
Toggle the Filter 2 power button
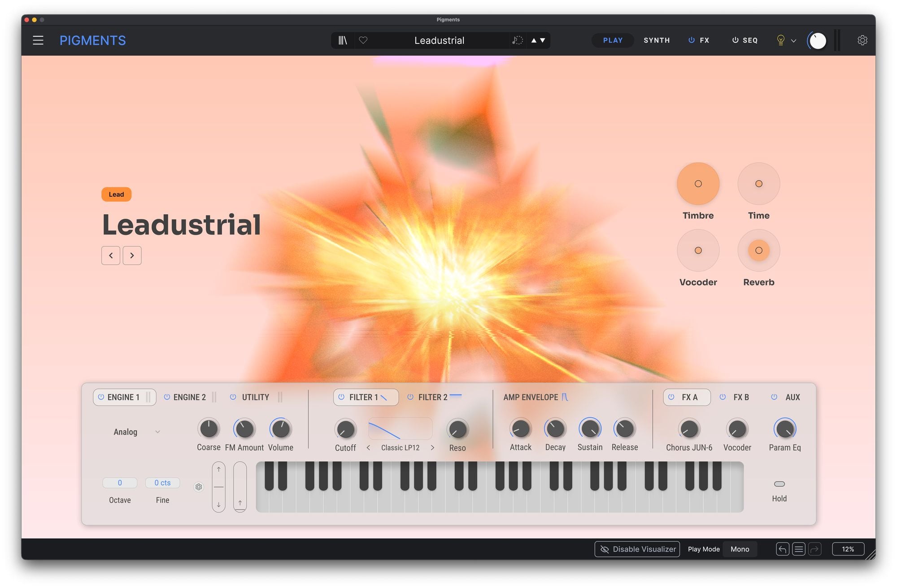click(x=410, y=397)
